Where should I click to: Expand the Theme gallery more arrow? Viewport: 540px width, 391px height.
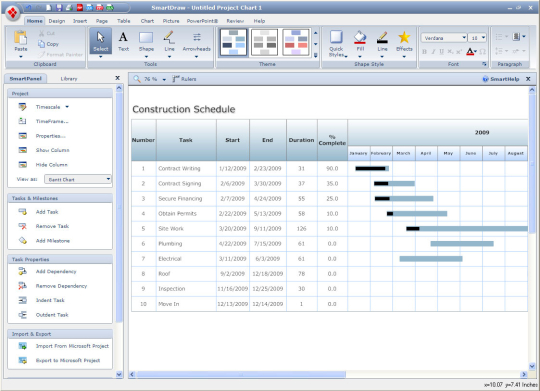316,55
